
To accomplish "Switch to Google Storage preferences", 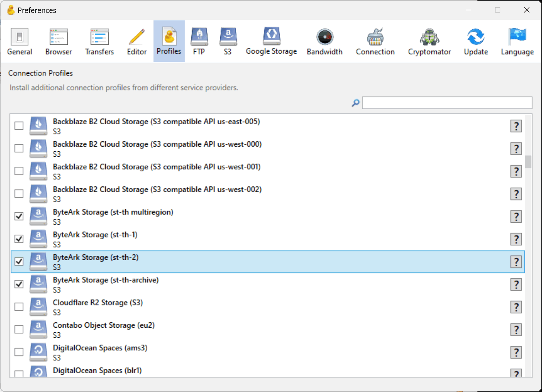I will coord(271,41).
